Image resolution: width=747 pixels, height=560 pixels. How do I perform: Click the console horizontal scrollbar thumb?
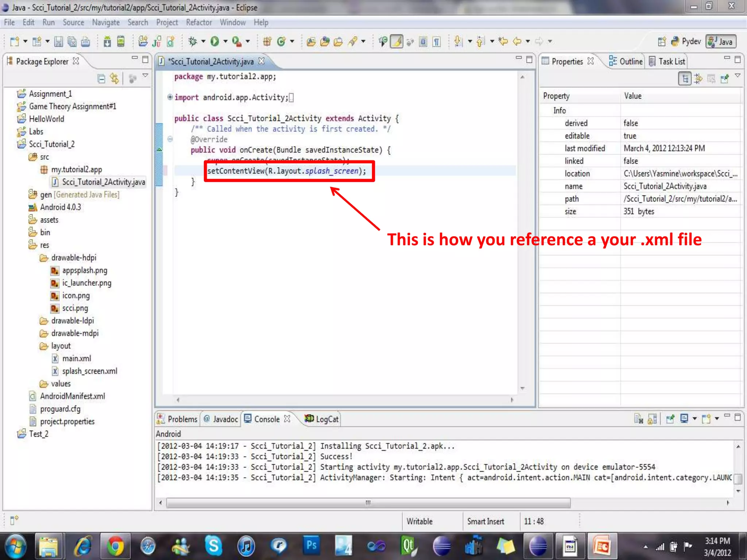[x=368, y=503]
